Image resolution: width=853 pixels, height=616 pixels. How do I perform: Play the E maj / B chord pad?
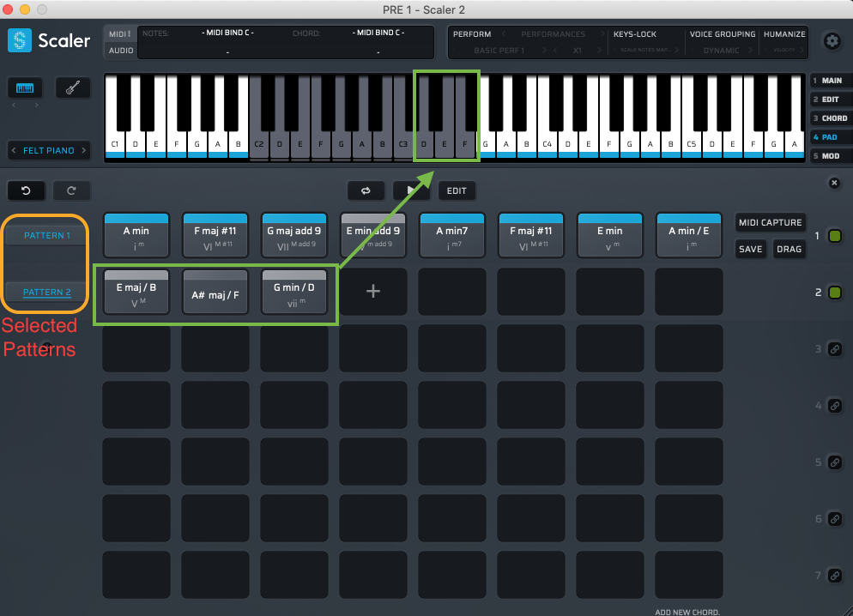(x=136, y=292)
